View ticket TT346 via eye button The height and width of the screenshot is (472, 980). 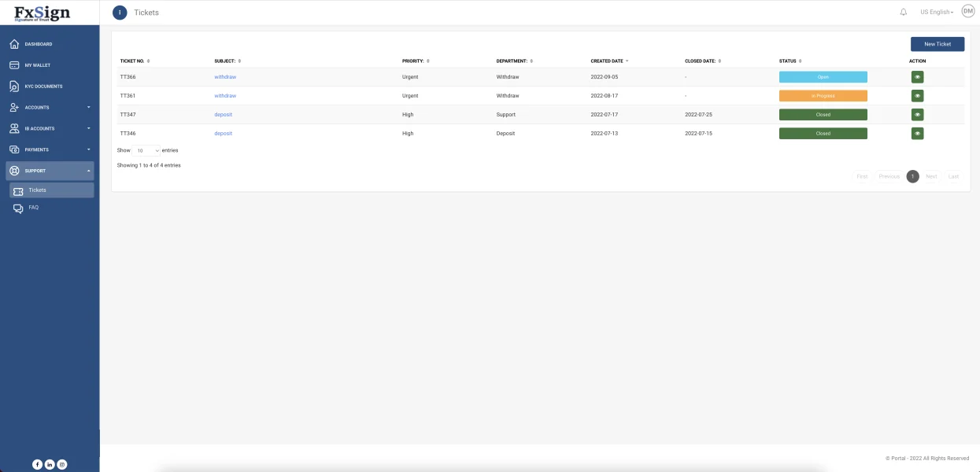point(917,134)
